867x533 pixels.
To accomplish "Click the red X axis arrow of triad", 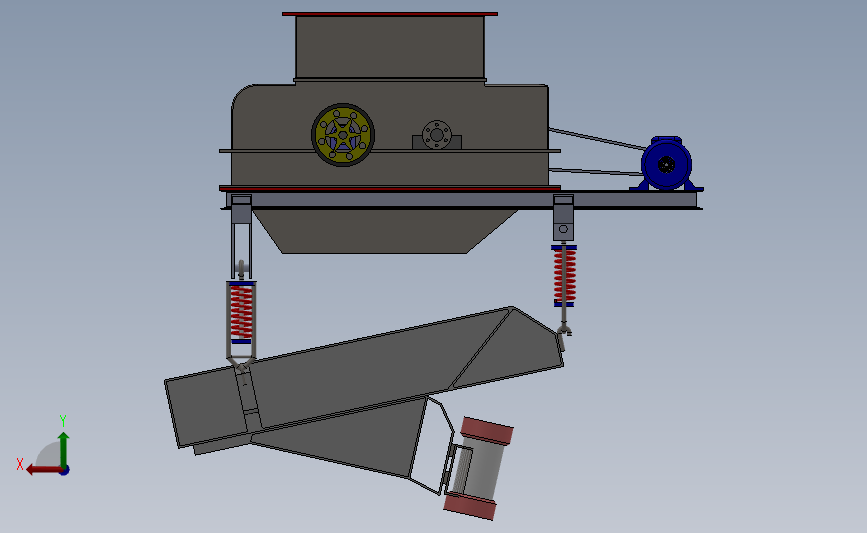I will [x=43, y=470].
